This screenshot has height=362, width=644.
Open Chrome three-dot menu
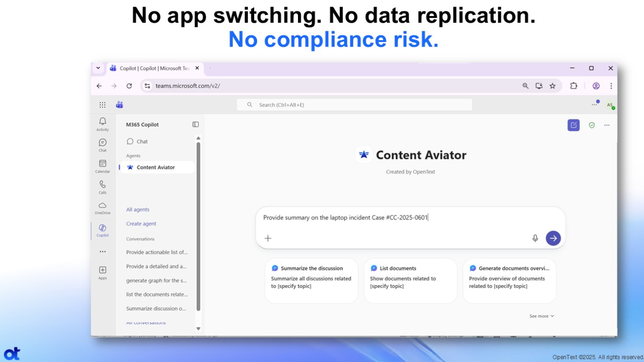tap(611, 86)
